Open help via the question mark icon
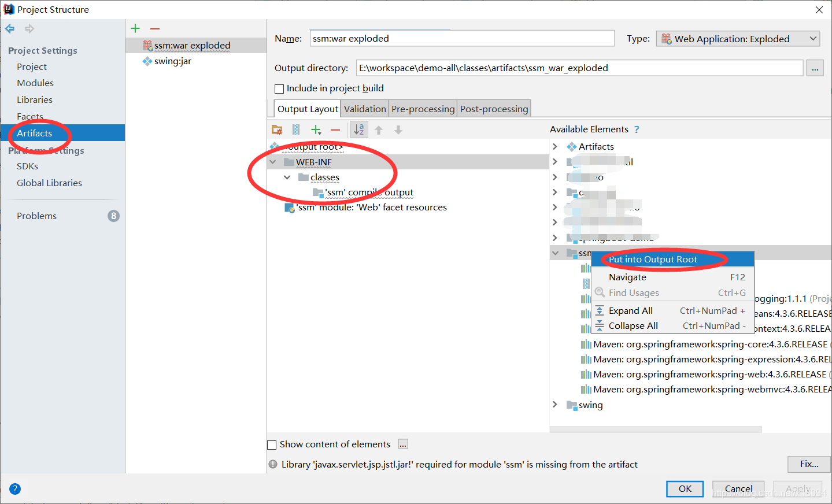Viewport: 832px width, 504px height. (14, 488)
